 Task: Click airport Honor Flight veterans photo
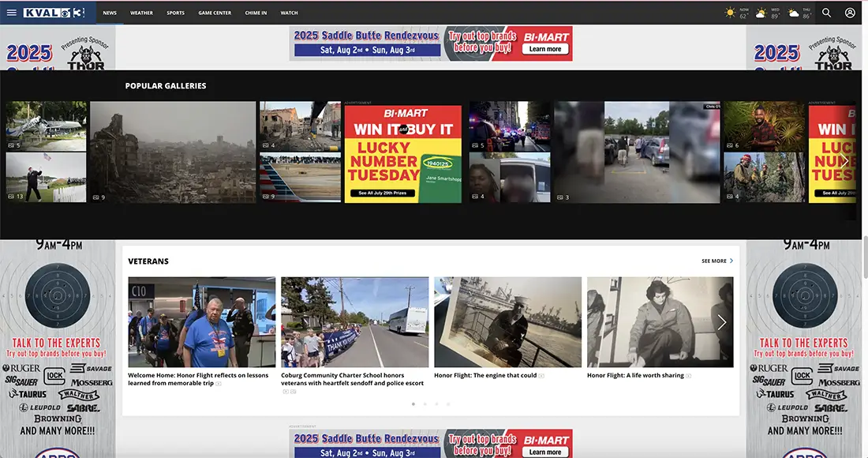201,322
